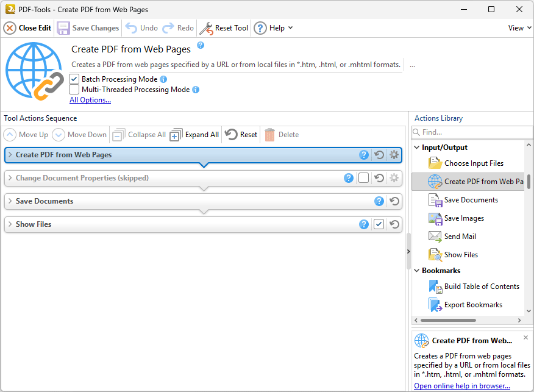Click the Redo arrow icon
This screenshot has width=534, height=392.
168,28
